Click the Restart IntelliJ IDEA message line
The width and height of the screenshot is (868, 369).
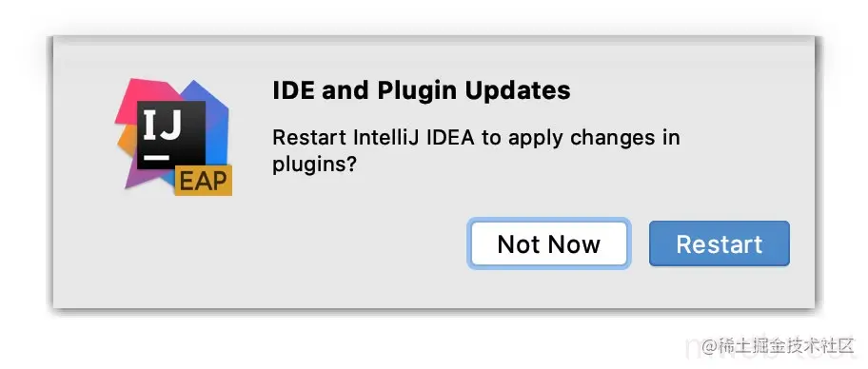[476, 137]
